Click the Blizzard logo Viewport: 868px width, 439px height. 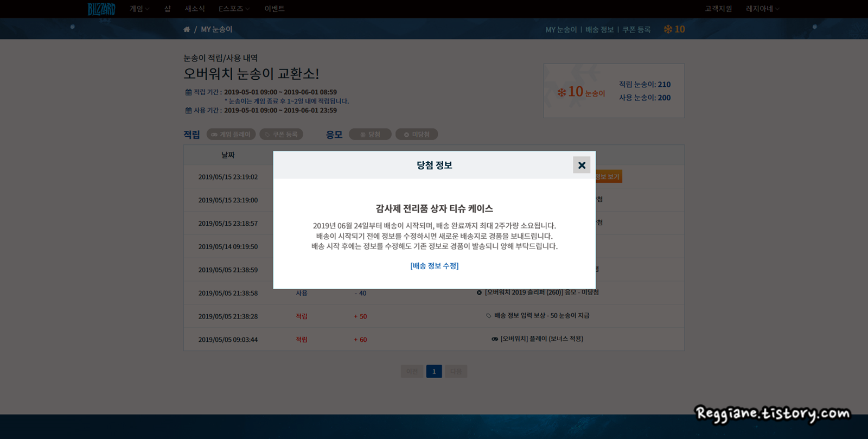101,9
